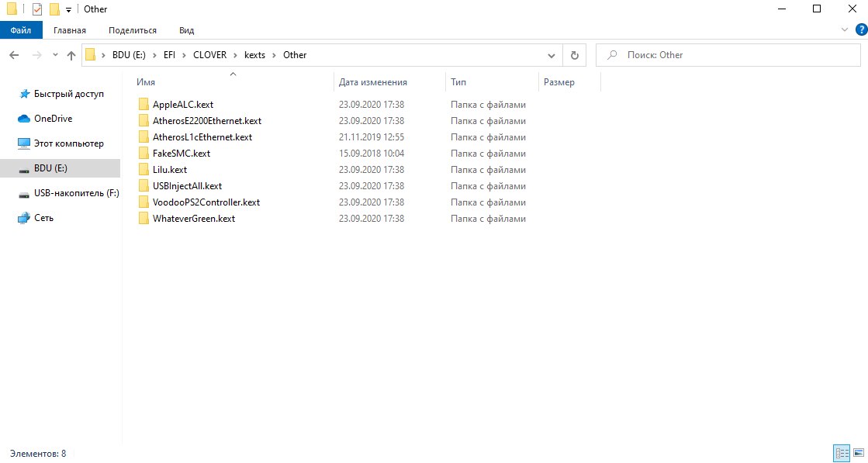Expand chevron after EFI in path
Screen dimensions: 868x463
pos(185,55)
